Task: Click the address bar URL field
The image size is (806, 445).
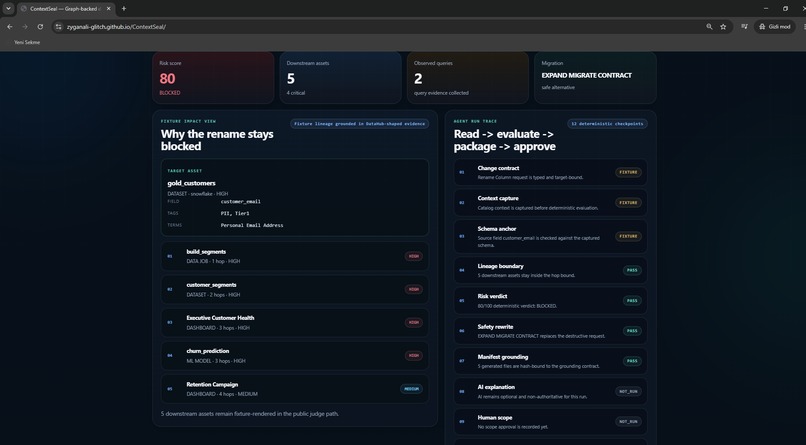Action: [381, 27]
